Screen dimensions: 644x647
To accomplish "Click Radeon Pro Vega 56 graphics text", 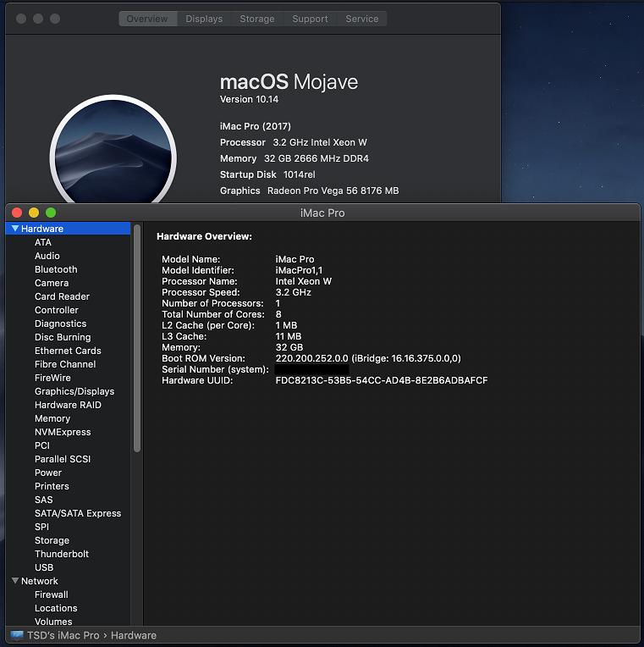I will (333, 191).
